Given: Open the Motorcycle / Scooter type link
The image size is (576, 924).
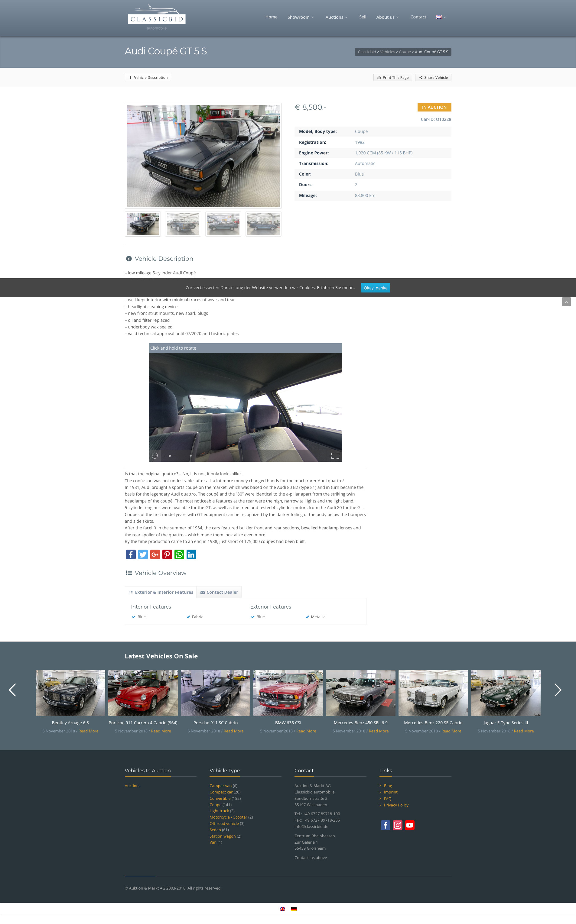Looking at the screenshot, I should 228,817.
